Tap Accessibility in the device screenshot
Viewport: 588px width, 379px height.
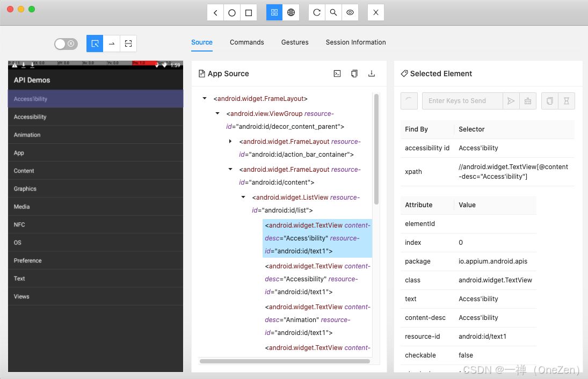point(96,117)
